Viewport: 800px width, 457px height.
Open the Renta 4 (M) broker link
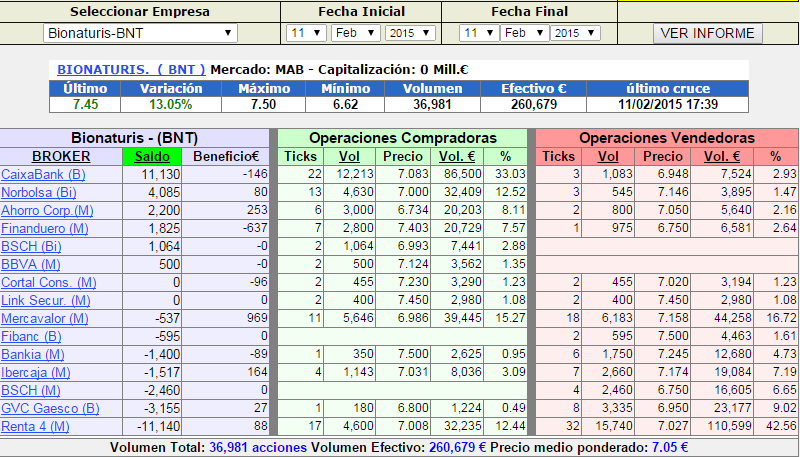[35, 427]
